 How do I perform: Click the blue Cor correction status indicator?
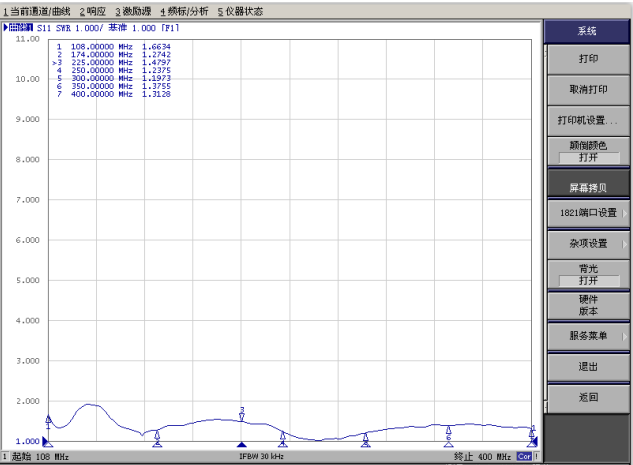(x=524, y=456)
